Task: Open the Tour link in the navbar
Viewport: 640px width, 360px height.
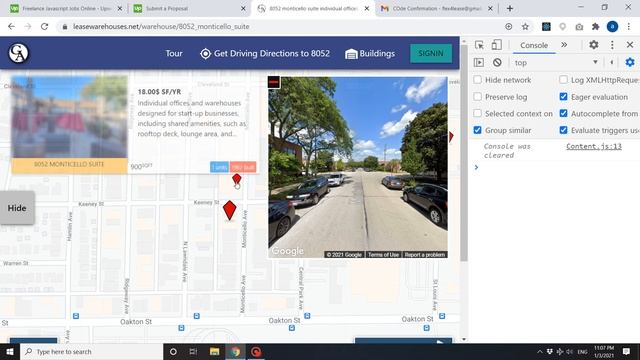Action: (x=174, y=53)
